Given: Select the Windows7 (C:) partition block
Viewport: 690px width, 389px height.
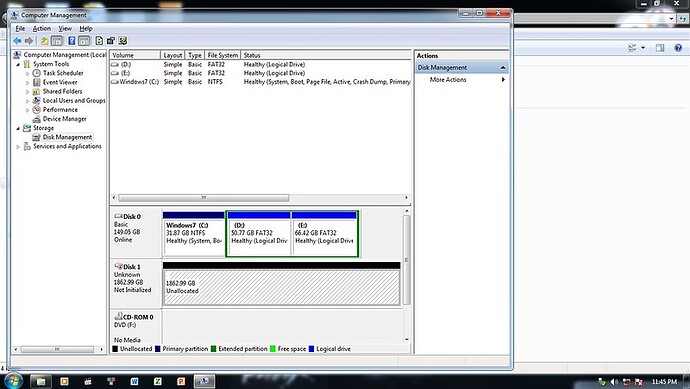Looking at the screenshot, I should [194, 234].
